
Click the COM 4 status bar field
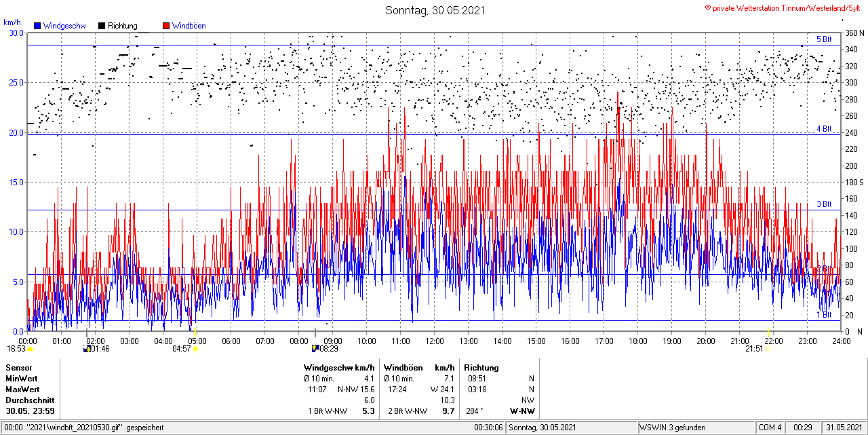pos(770,428)
